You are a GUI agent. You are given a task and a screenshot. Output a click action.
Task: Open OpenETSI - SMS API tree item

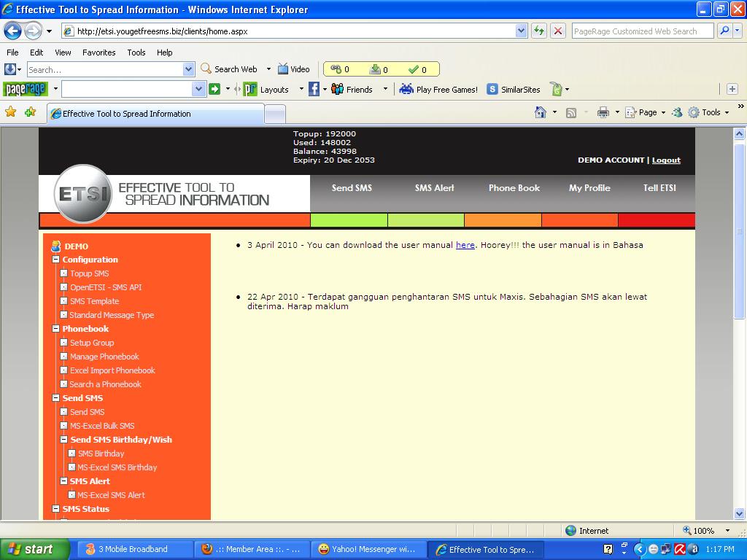point(106,287)
